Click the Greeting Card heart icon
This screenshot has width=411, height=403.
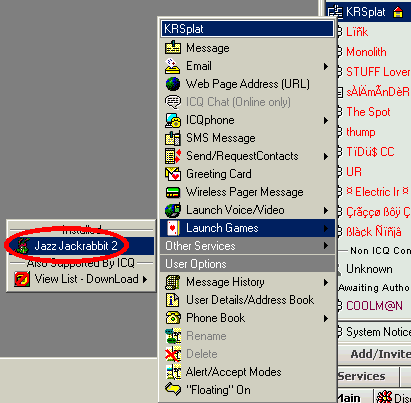coord(173,174)
